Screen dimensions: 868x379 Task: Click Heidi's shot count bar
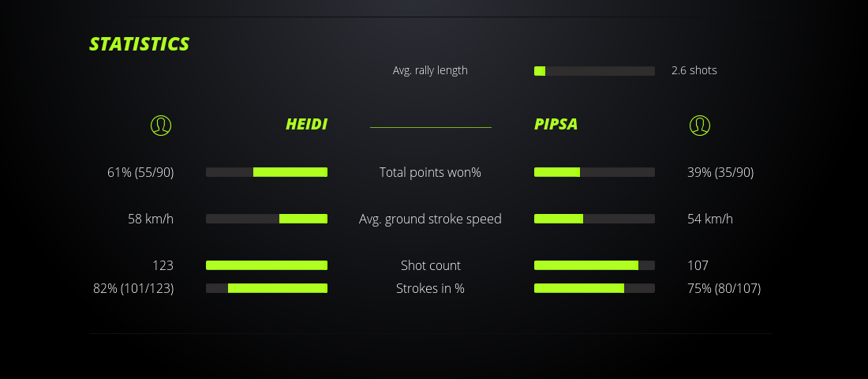(x=267, y=265)
